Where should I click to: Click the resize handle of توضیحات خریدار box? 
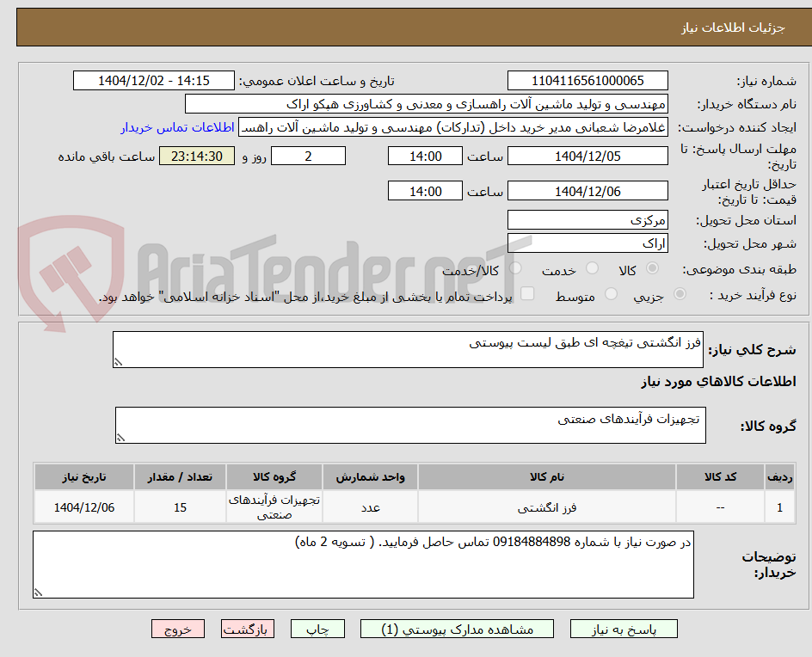pos(39,593)
